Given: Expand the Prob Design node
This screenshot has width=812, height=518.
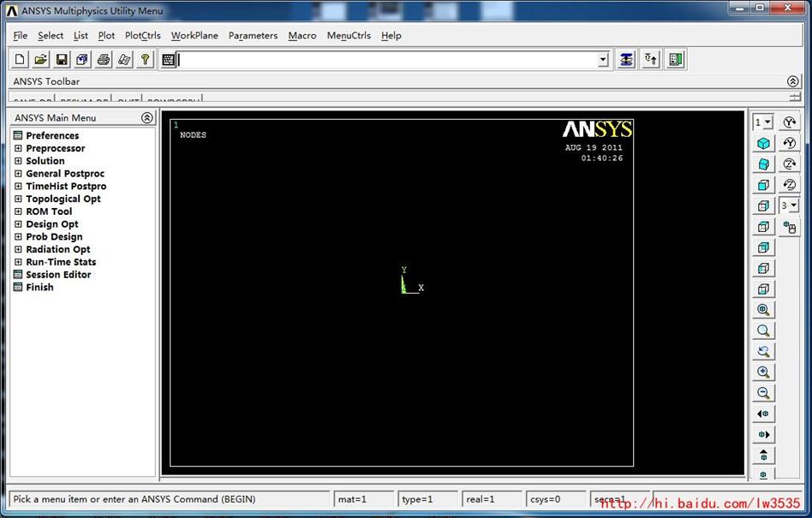Looking at the screenshot, I should 18,236.
